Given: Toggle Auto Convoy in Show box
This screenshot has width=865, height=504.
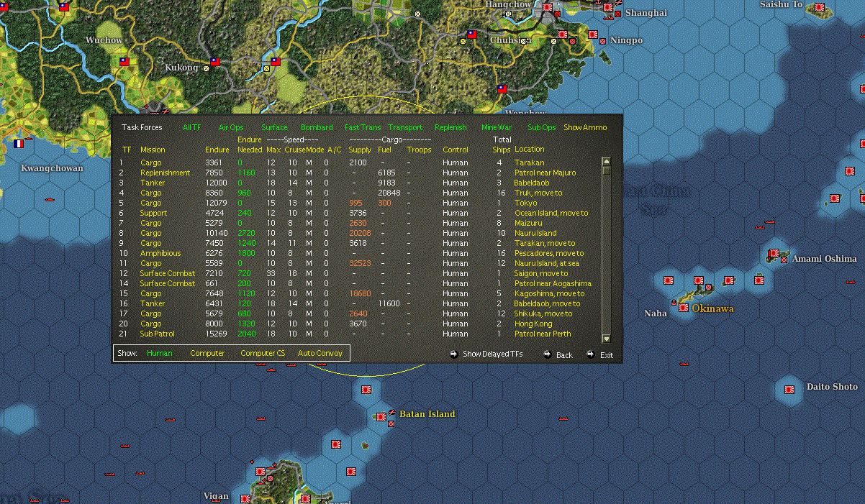Looking at the screenshot, I should [320, 353].
